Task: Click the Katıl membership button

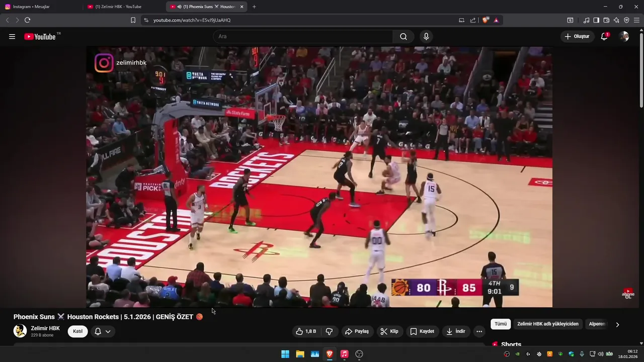Action: pos(78,331)
